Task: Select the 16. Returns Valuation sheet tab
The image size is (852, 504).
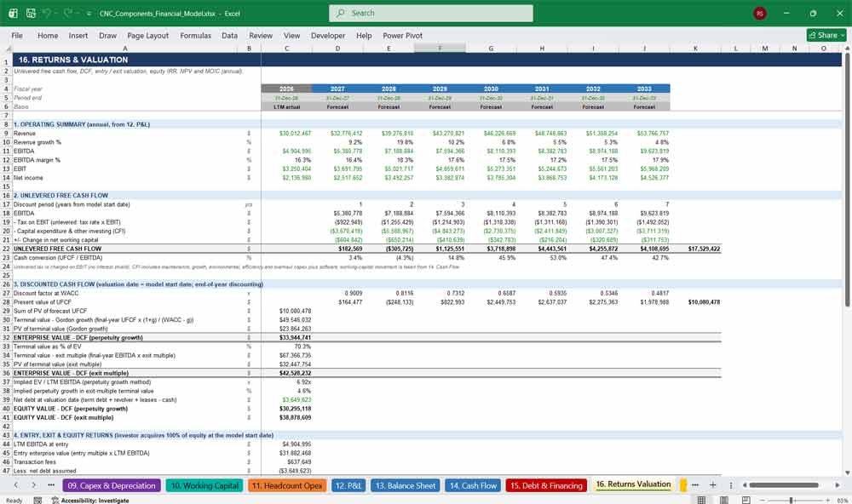Action: click(633, 484)
